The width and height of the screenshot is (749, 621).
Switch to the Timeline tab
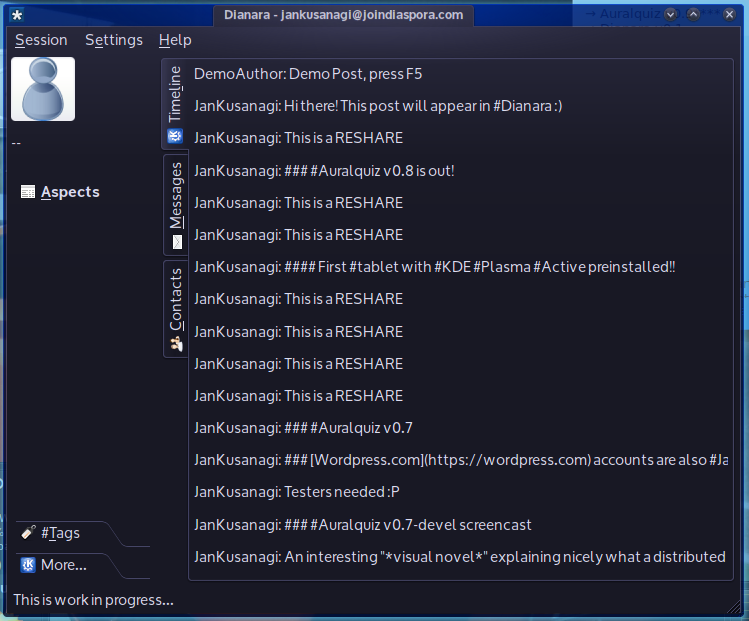[x=175, y=104]
